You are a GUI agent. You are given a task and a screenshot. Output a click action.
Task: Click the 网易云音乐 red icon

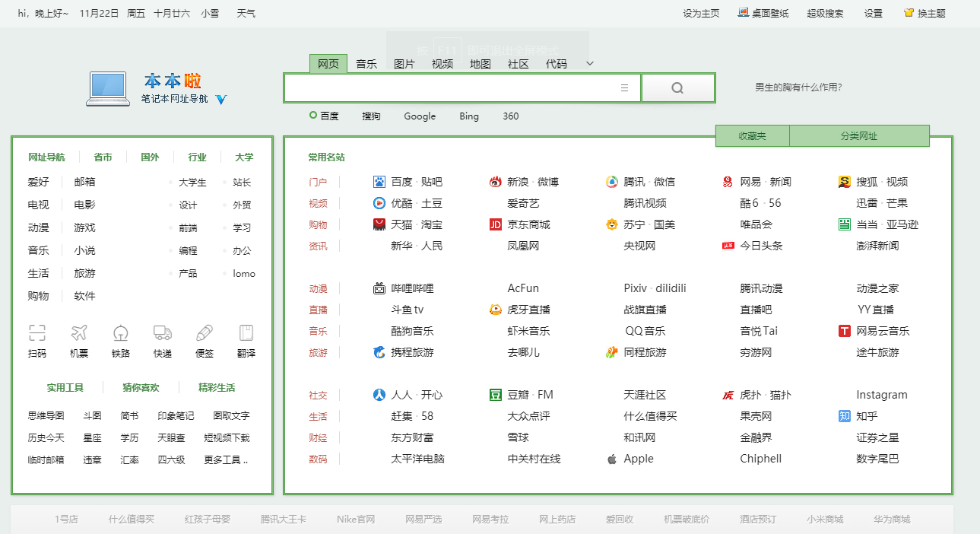pos(845,331)
